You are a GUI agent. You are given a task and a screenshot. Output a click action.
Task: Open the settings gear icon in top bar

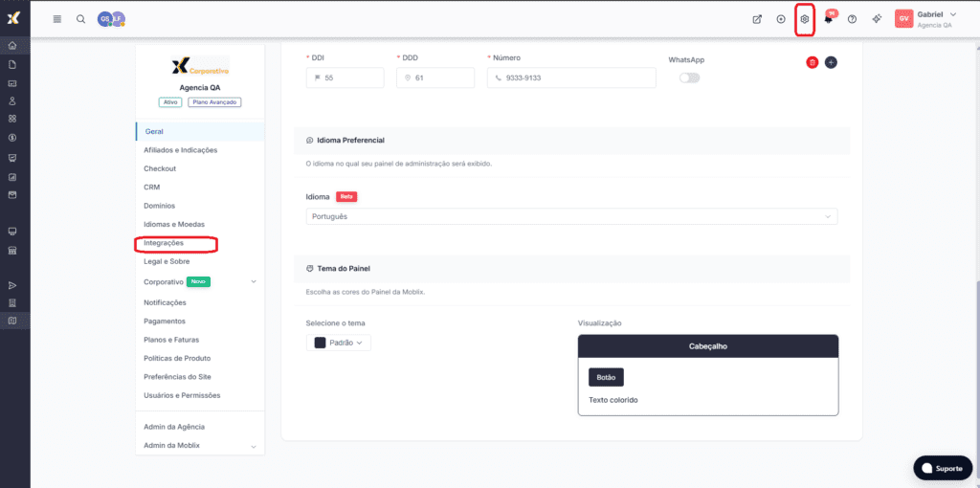[x=805, y=19]
